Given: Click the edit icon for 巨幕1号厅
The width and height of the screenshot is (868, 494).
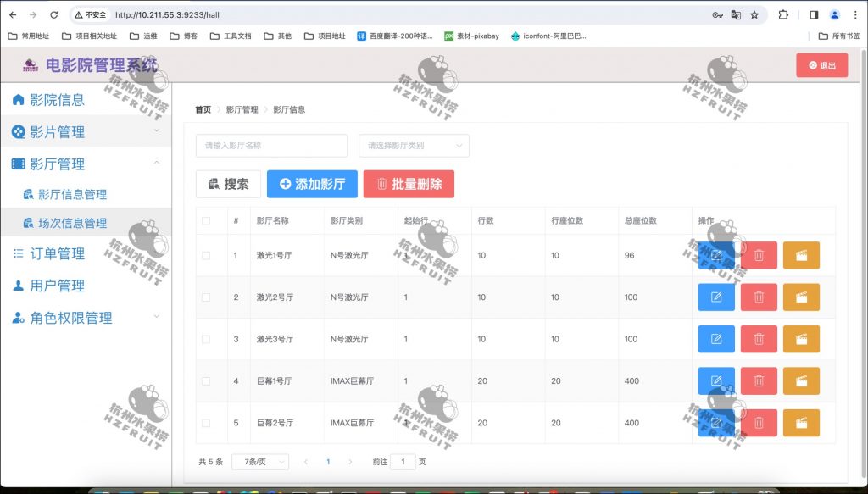Looking at the screenshot, I should pyautogui.click(x=716, y=380).
